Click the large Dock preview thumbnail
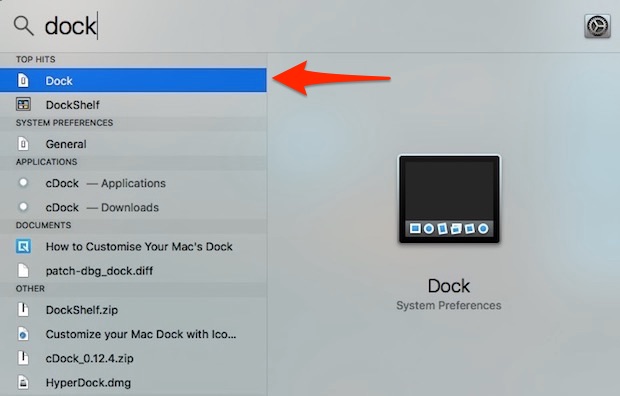This screenshot has height=396, width=620. 449,199
